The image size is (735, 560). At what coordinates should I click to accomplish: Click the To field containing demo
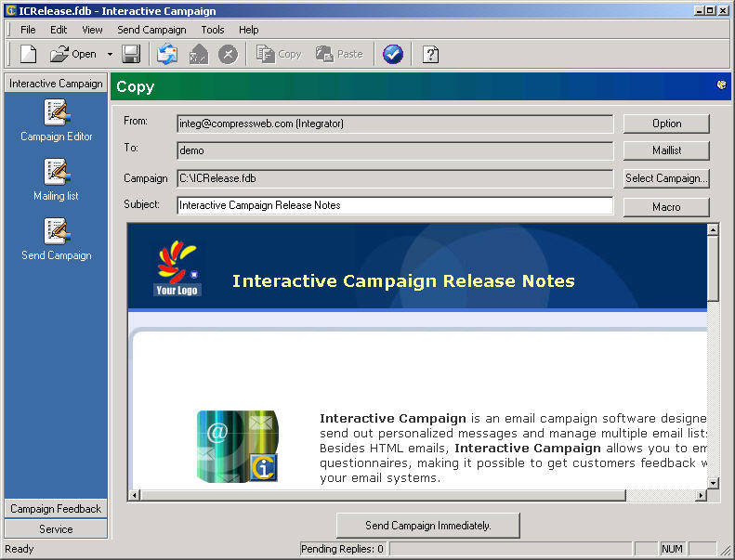pyautogui.click(x=395, y=150)
